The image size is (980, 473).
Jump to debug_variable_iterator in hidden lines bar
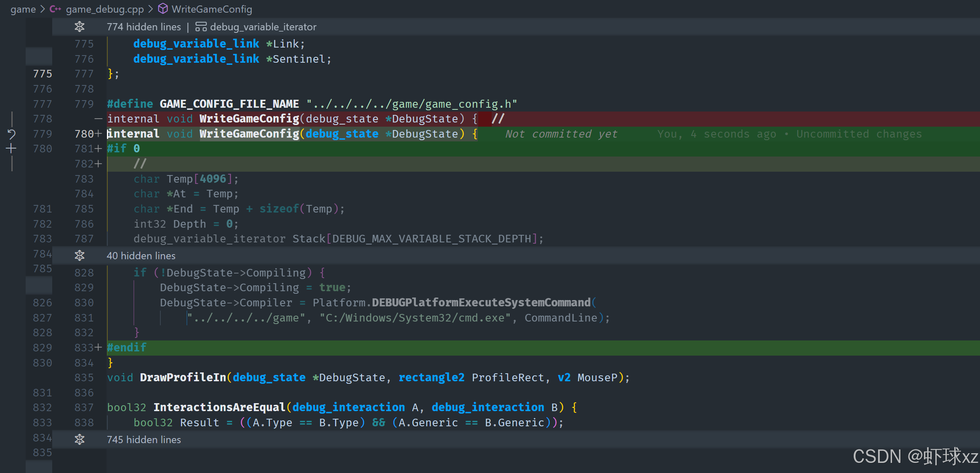263,27
